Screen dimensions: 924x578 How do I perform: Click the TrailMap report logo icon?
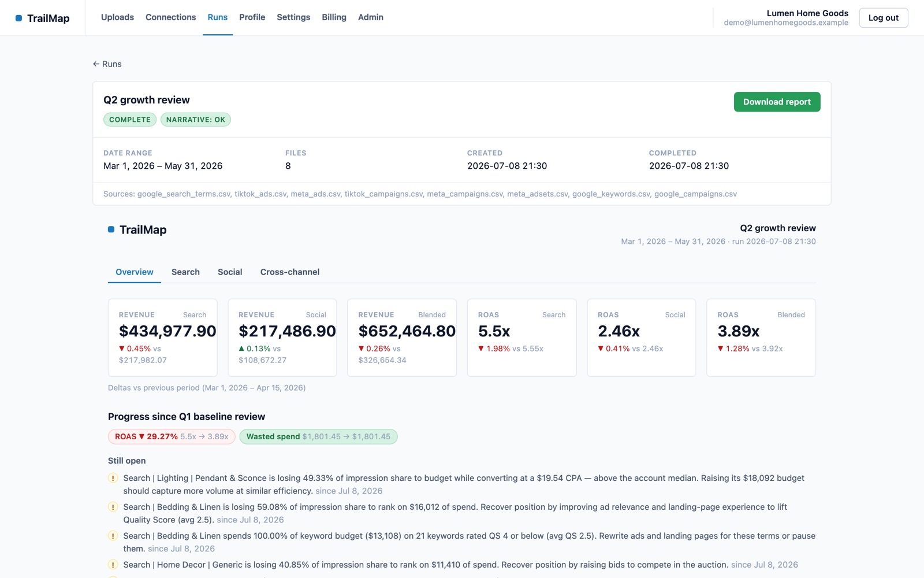coord(111,229)
